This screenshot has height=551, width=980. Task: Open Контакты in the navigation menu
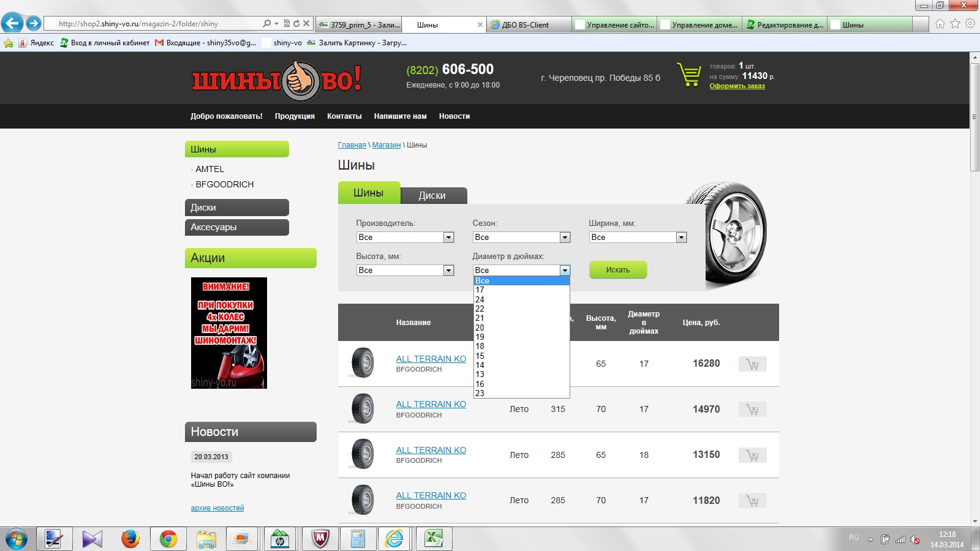344,116
